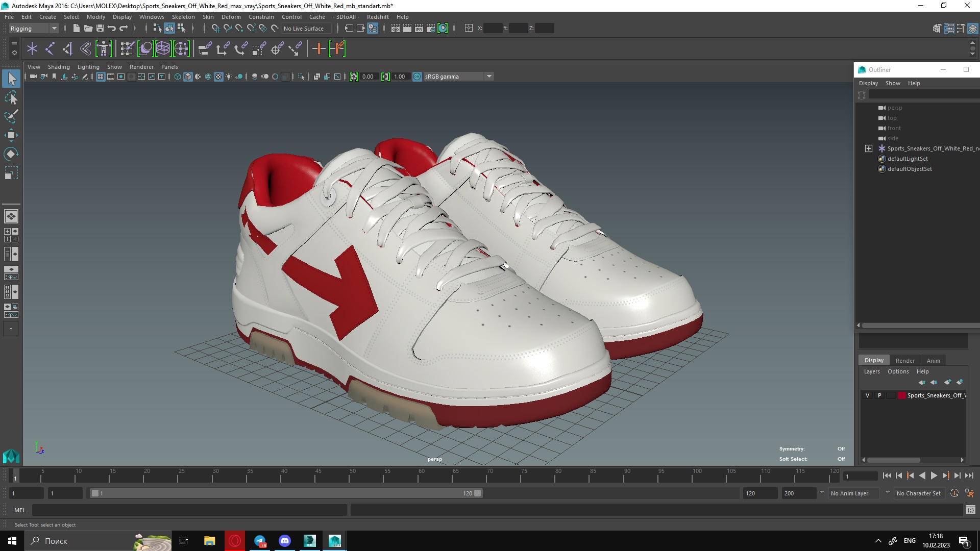
Task: Toggle use all lights in viewport
Action: point(229,77)
